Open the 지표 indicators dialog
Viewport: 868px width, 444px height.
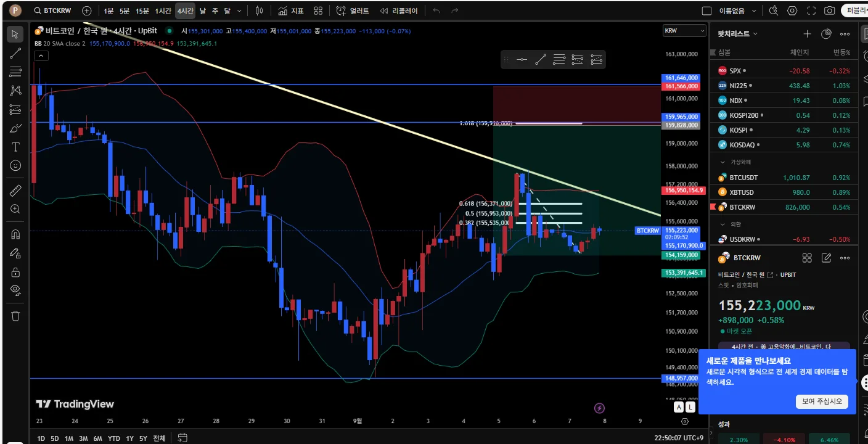pyautogui.click(x=291, y=10)
